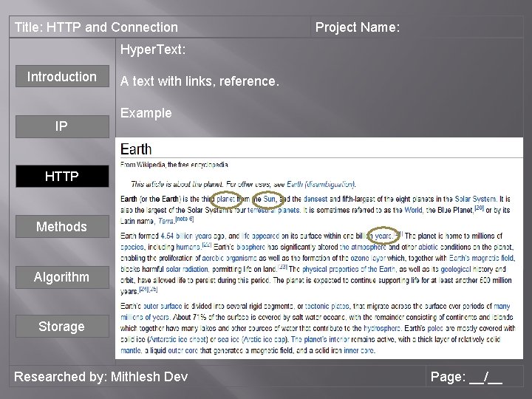Click the 'Solar System' link
Screen dimensions: 532x399
click(x=475, y=199)
